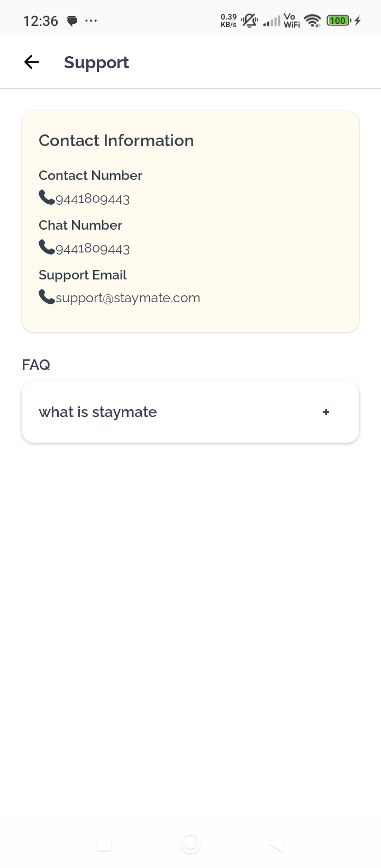Tap phone icon beside Chat Number
The height and width of the screenshot is (868, 381).
click(x=47, y=248)
